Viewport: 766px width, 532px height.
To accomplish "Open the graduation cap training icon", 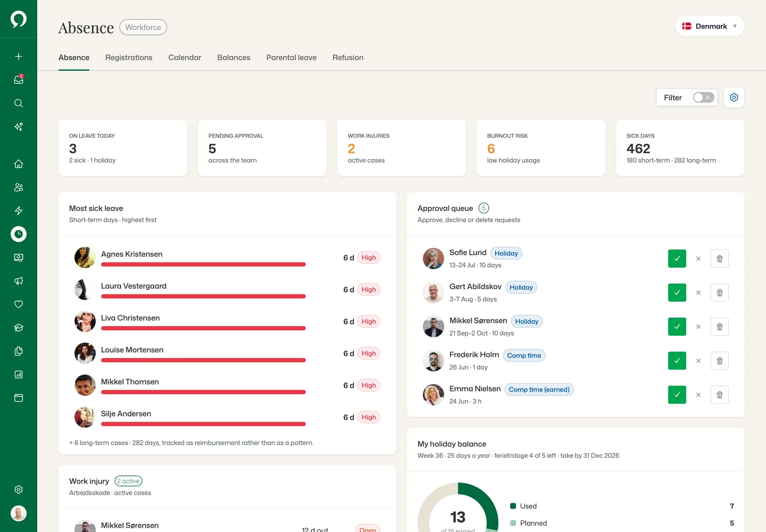I will coord(19,328).
